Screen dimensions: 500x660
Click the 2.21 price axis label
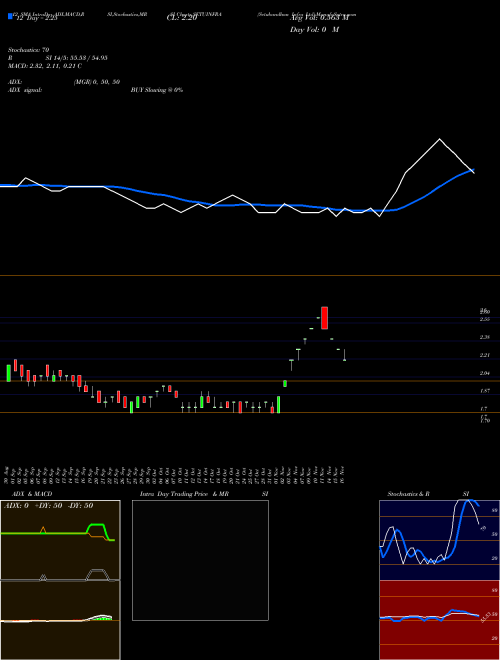(x=485, y=355)
